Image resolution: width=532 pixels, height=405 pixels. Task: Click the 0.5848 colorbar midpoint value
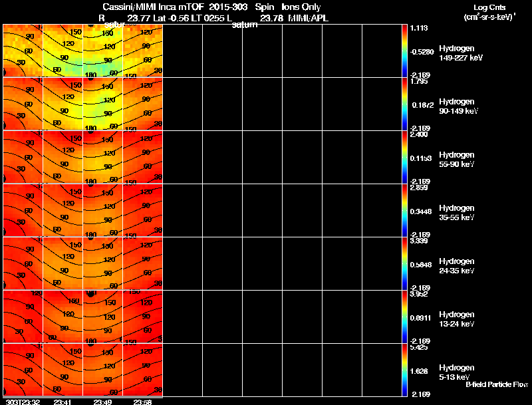pos(421,265)
